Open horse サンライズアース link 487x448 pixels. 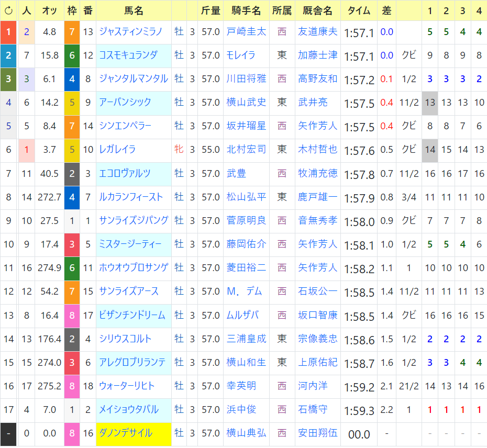tap(129, 292)
